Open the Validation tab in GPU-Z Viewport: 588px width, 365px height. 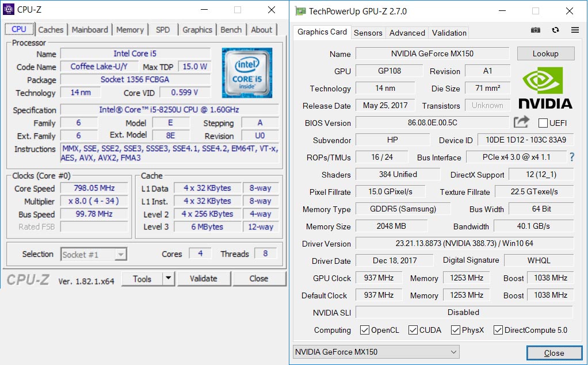(x=449, y=33)
